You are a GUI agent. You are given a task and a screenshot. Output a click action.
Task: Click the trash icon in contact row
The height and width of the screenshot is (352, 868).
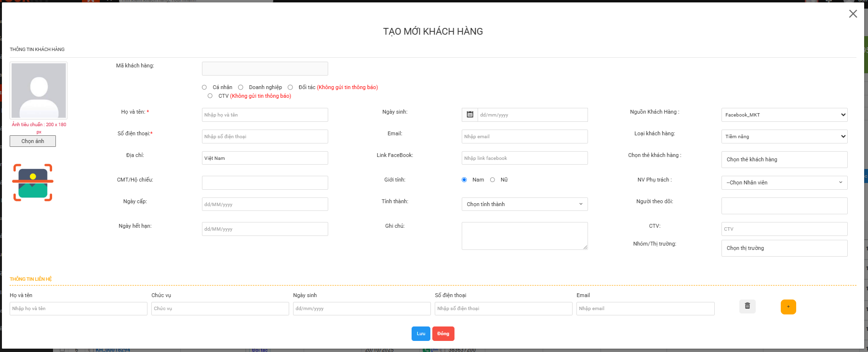(x=747, y=306)
